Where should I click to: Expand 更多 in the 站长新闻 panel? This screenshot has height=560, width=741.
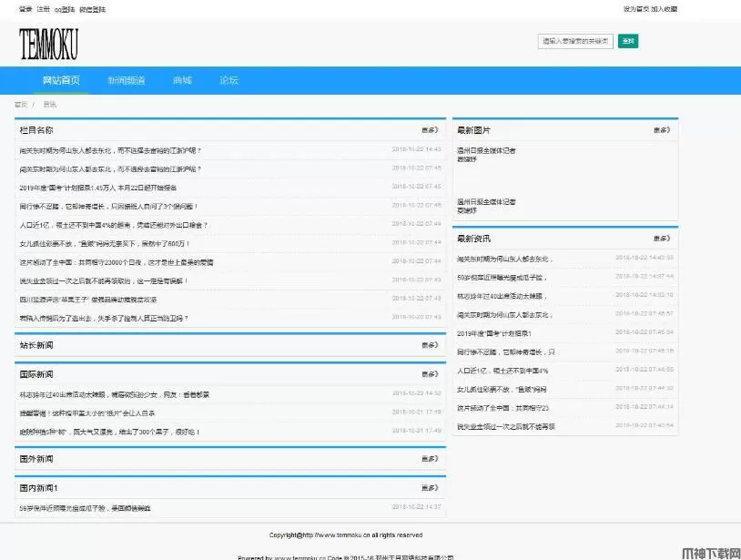430,345
